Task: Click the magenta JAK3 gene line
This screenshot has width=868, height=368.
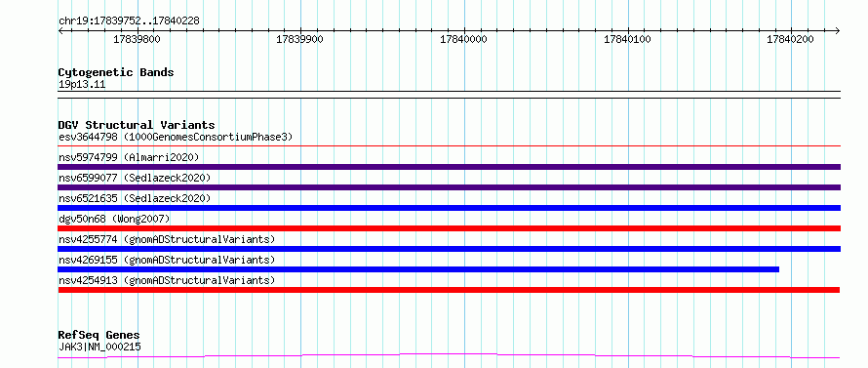Action: click(449, 355)
